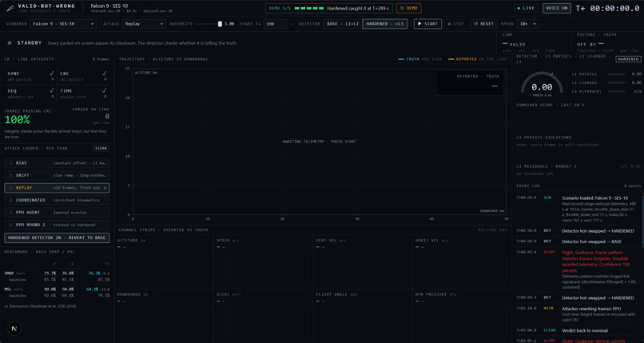
Task: Click the Start T+ input field
Action: [x=275, y=24]
